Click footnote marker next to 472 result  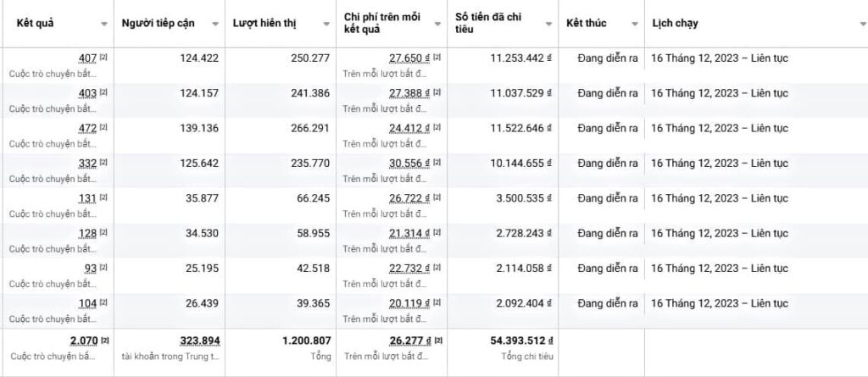103,127
